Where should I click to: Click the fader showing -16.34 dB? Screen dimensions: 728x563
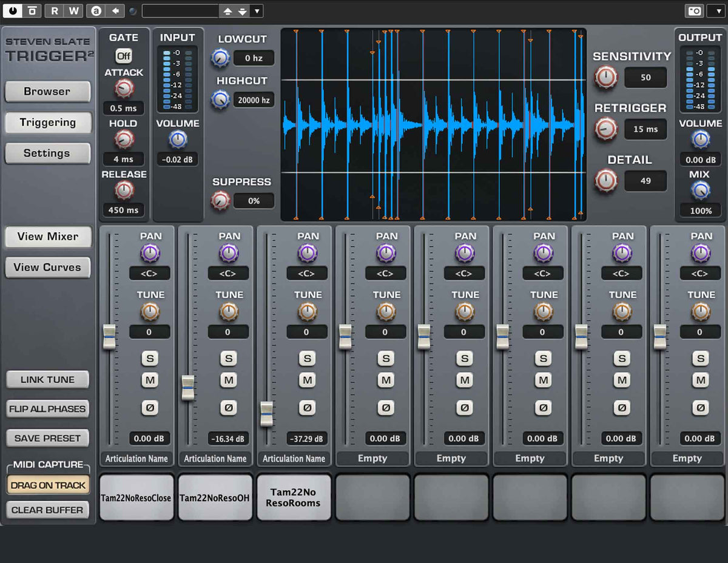point(188,388)
